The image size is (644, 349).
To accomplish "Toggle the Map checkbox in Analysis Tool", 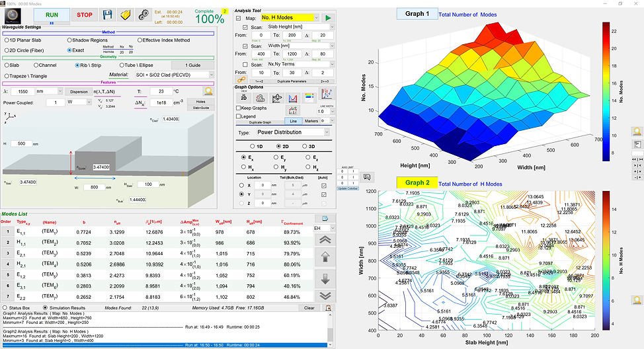I will coord(239,18).
